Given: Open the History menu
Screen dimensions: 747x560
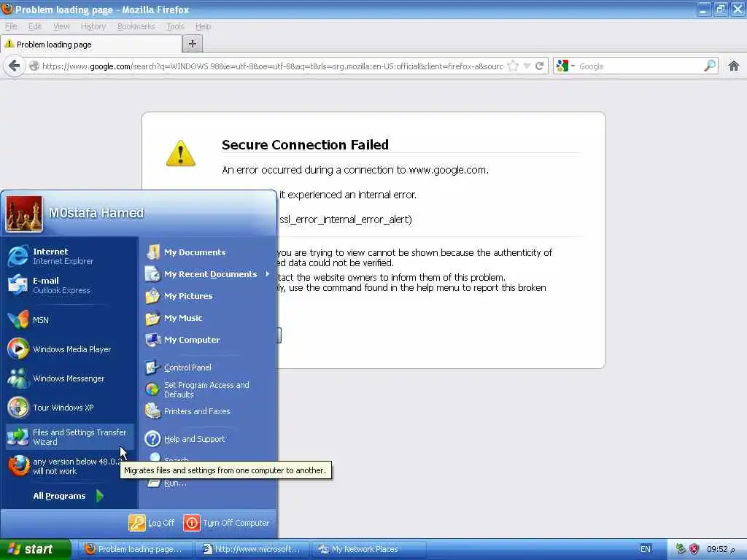Looking at the screenshot, I should (93, 26).
